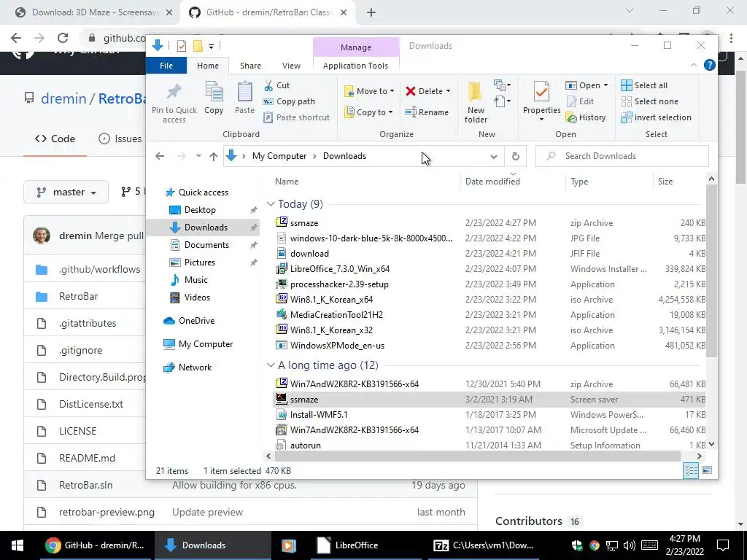Open Copy to dropdown
The image size is (747, 560).
pyautogui.click(x=369, y=112)
